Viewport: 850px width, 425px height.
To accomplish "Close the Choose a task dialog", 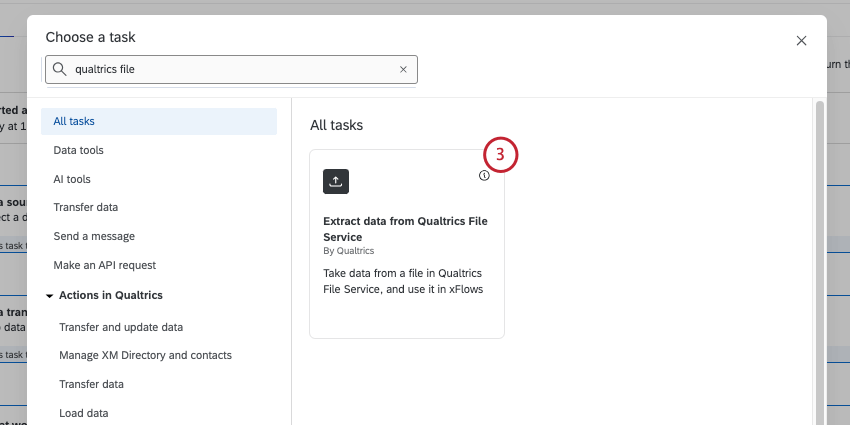I will (801, 41).
